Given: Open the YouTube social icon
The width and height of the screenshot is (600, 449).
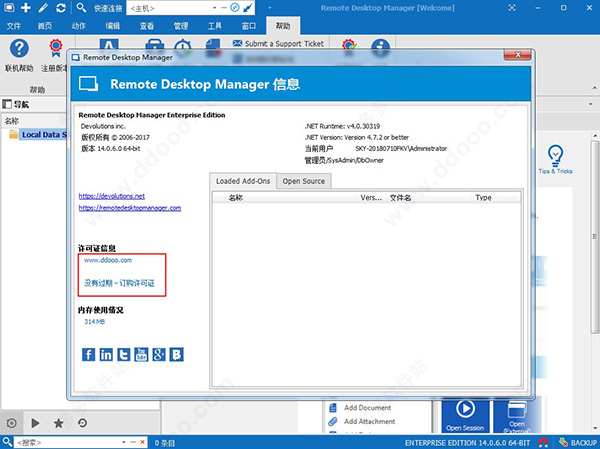Looking at the screenshot, I should click(x=141, y=354).
